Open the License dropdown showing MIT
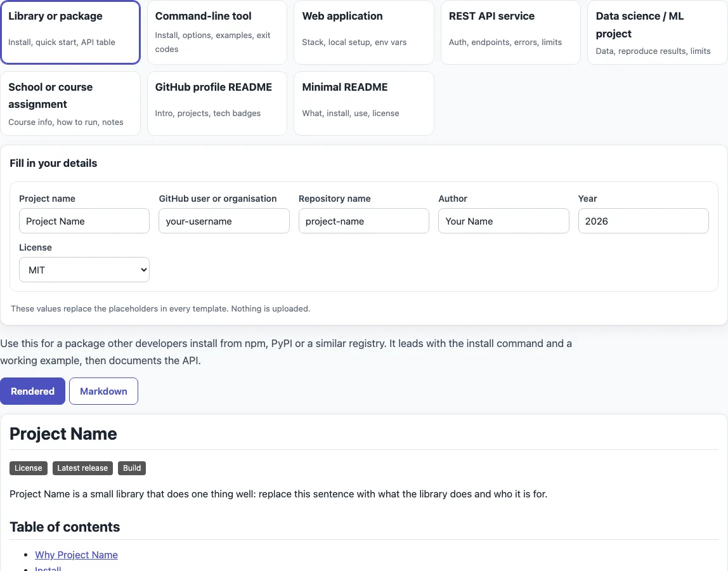728x571 pixels. coord(84,270)
